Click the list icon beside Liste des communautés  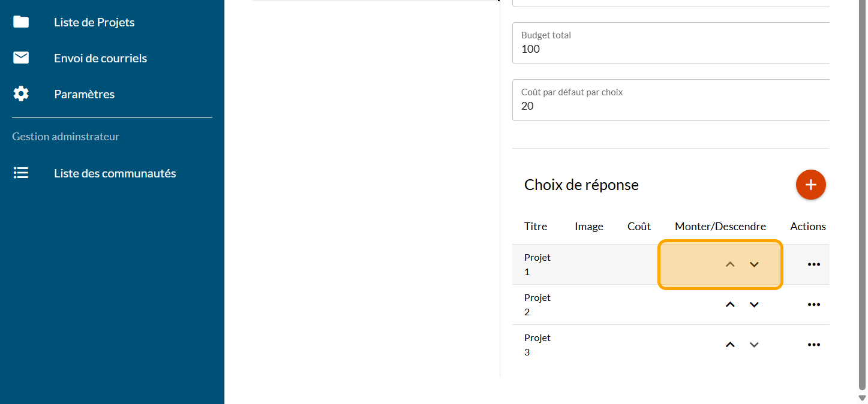[21, 173]
